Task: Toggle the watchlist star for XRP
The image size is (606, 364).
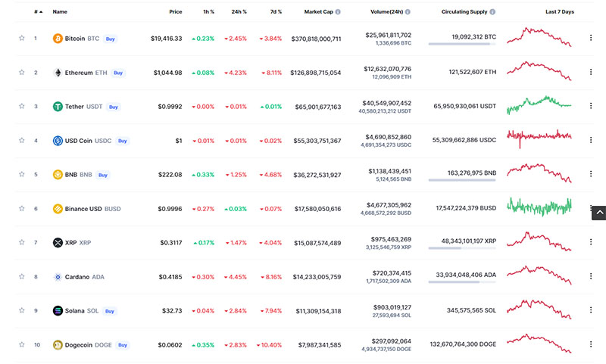Action: point(22,243)
